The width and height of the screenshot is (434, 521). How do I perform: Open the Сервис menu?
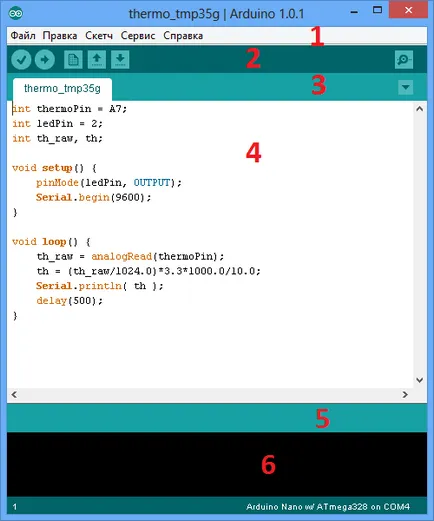point(138,36)
